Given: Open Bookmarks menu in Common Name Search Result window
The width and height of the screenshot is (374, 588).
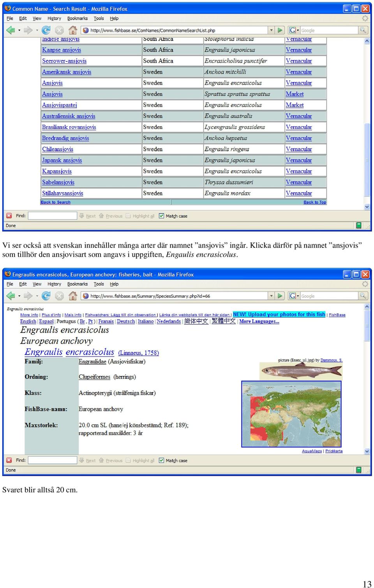Looking at the screenshot, I should pyautogui.click(x=78, y=18).
